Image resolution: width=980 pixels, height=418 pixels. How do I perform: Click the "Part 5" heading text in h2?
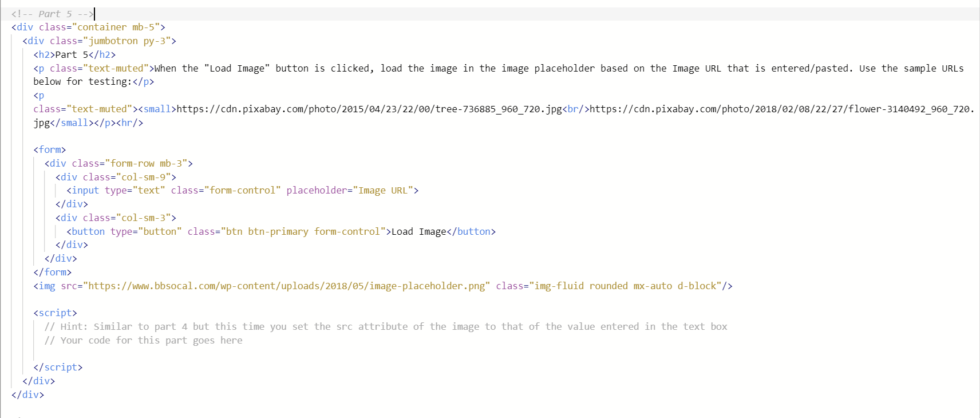click(72, 54)
